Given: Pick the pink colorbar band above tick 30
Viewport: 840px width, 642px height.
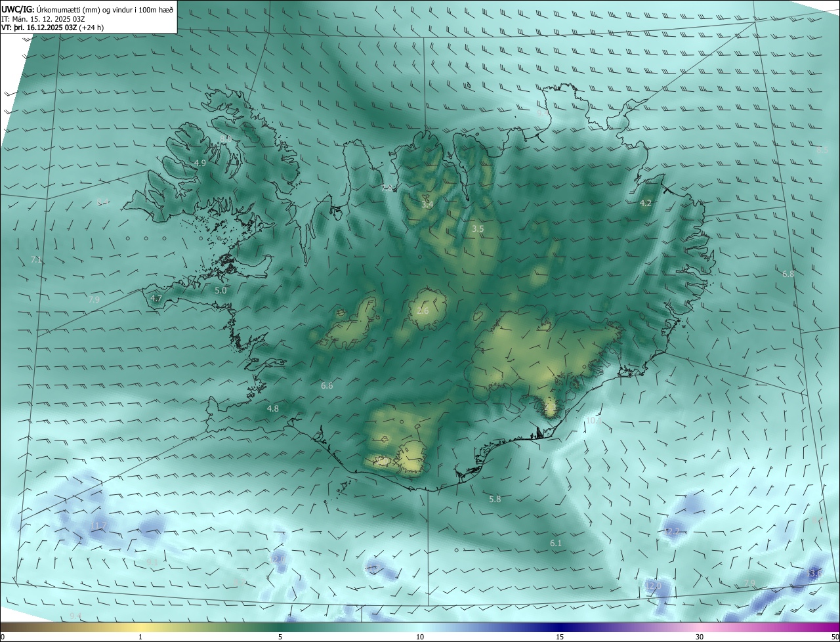Looking at the screenshot, I should pyautogui.click(x=700, y=627).
